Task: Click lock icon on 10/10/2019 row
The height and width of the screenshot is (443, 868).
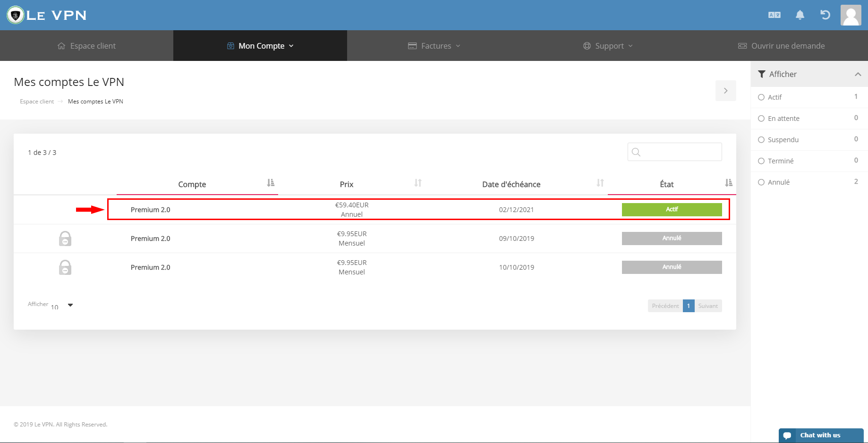Action: 65,267
